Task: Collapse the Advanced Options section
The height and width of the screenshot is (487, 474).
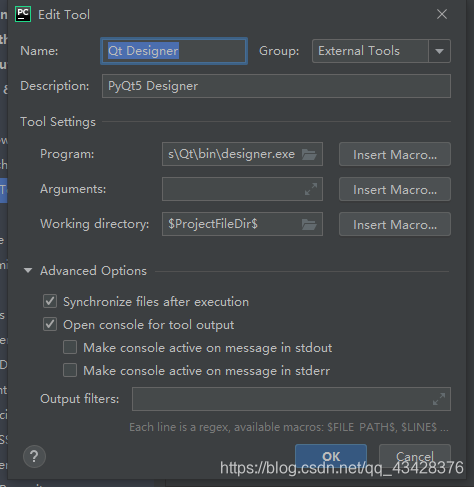Action: [28, 270]
